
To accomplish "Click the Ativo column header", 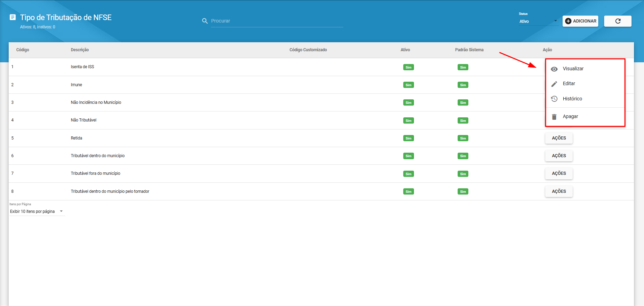I will pyautogui.click(x=405, y=50).
